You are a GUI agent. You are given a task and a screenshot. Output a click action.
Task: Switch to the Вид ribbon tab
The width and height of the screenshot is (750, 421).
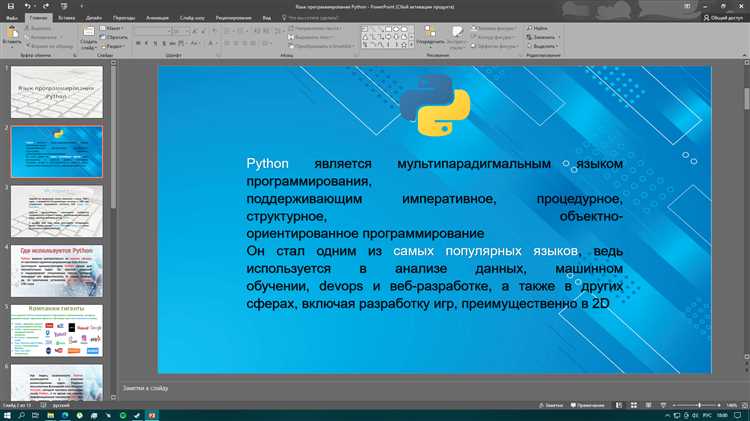[266, 18]
